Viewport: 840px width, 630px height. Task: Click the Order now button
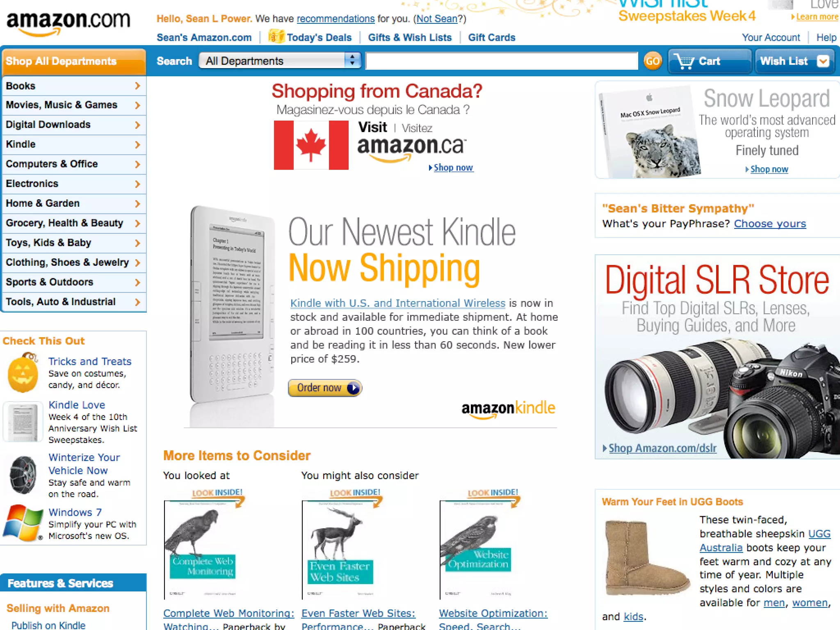pos(325,388)
